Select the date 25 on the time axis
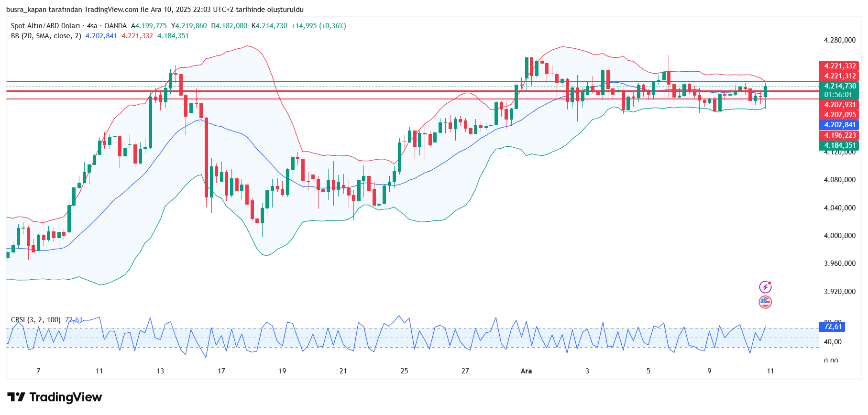 pyautogui.click(x=404, y=371)
